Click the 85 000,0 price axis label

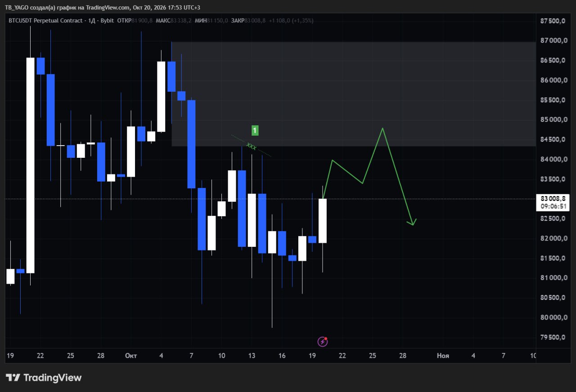[553, 120]
